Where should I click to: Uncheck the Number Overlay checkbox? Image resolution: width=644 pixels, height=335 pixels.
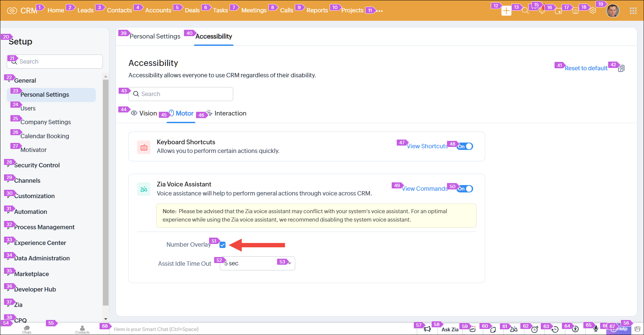coord(222,245)
